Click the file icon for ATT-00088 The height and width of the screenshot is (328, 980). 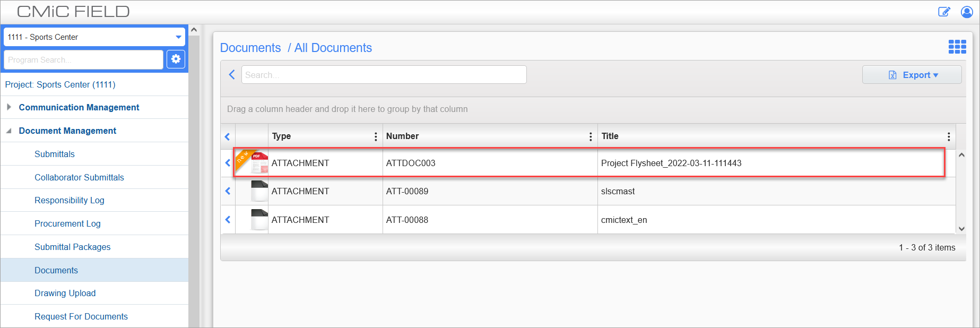(259, 220)
